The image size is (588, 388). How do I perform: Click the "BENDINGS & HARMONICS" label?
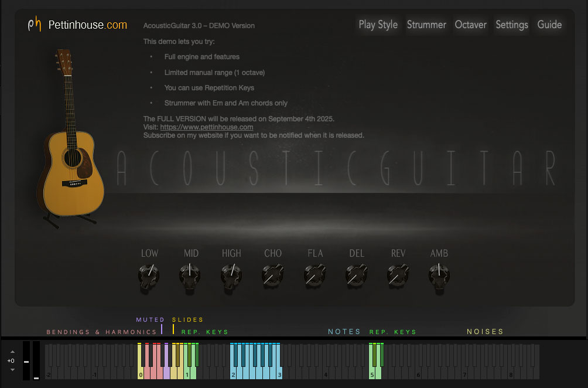click(101, 332)
